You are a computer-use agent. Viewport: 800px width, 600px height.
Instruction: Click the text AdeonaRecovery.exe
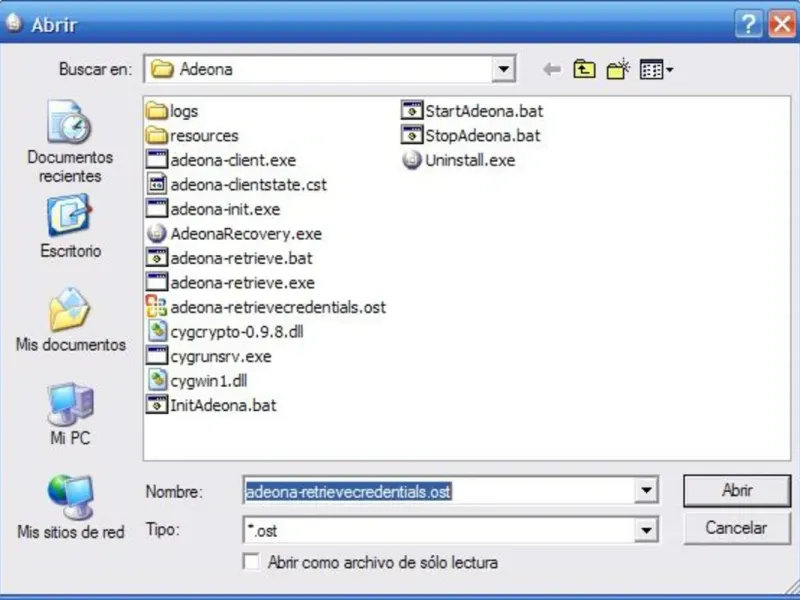(246, 234)
